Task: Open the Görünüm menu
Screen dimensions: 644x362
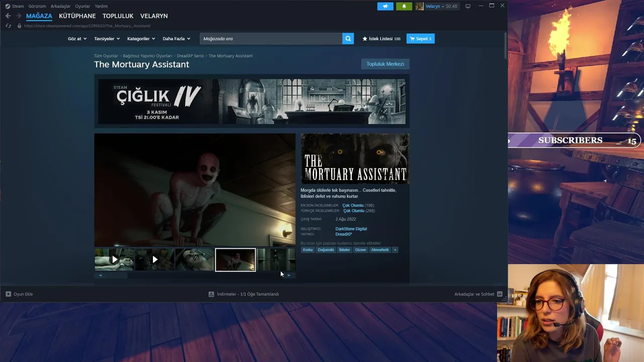Action: (x=37, y=6)
